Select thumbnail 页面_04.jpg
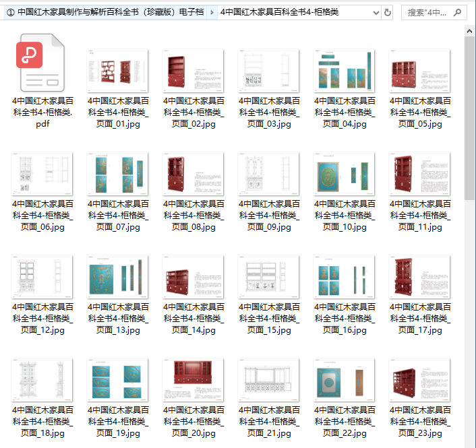This screenshot has height=448, width=476. 345,71
